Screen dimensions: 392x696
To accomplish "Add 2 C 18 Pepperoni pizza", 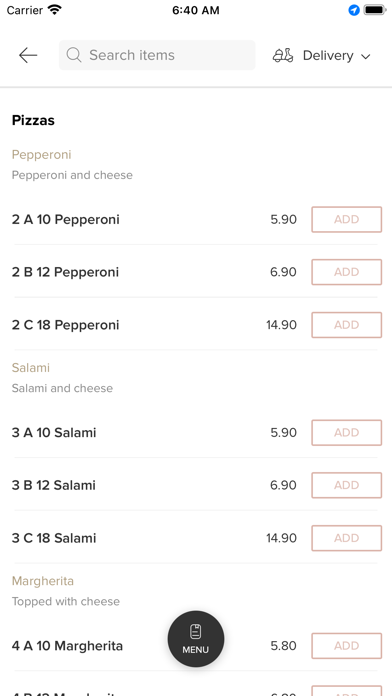I will click(x=347, y=325).
